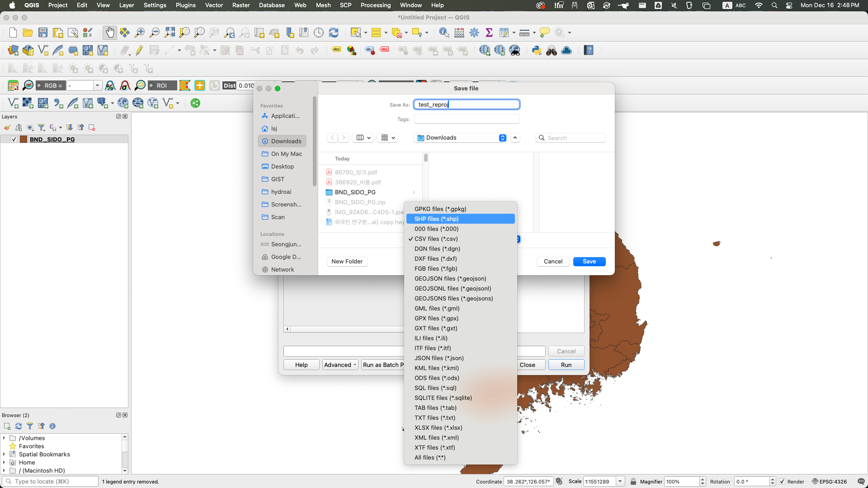Open the Python Console icon

pos(537,51)
